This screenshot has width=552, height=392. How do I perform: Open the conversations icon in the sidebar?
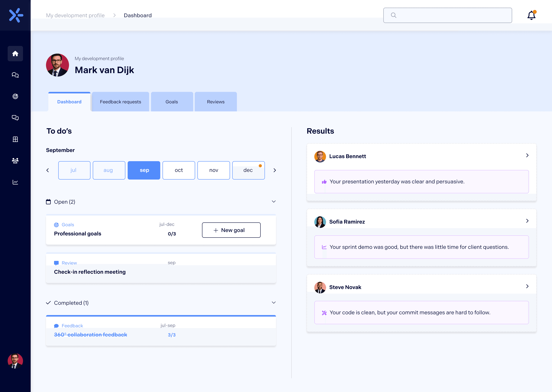(15, 75)
